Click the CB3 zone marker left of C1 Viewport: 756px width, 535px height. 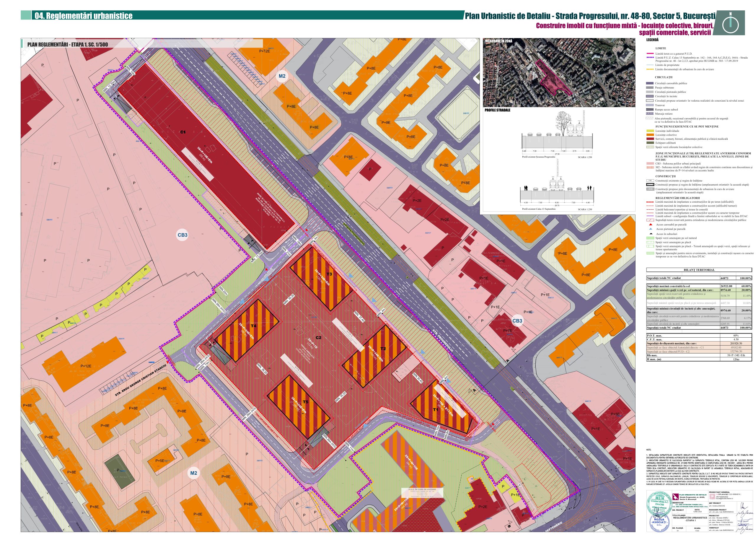183,235
